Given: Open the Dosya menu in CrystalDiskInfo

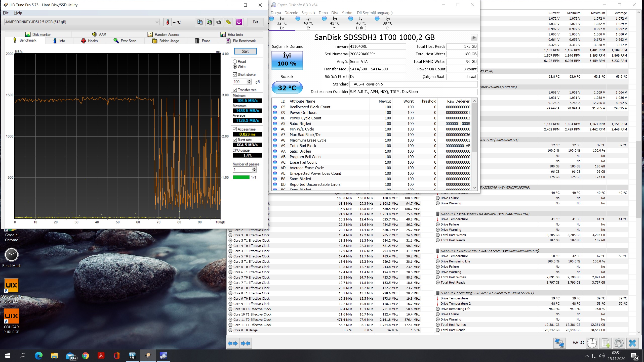Looking at the screenshot, I should [x=276, y=13].
